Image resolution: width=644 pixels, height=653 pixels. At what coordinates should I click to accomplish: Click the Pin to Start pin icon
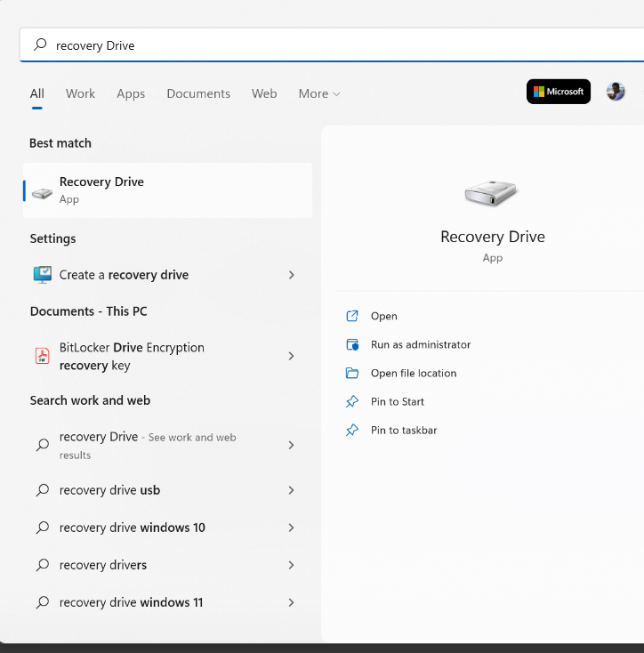(x=352, y=401)
